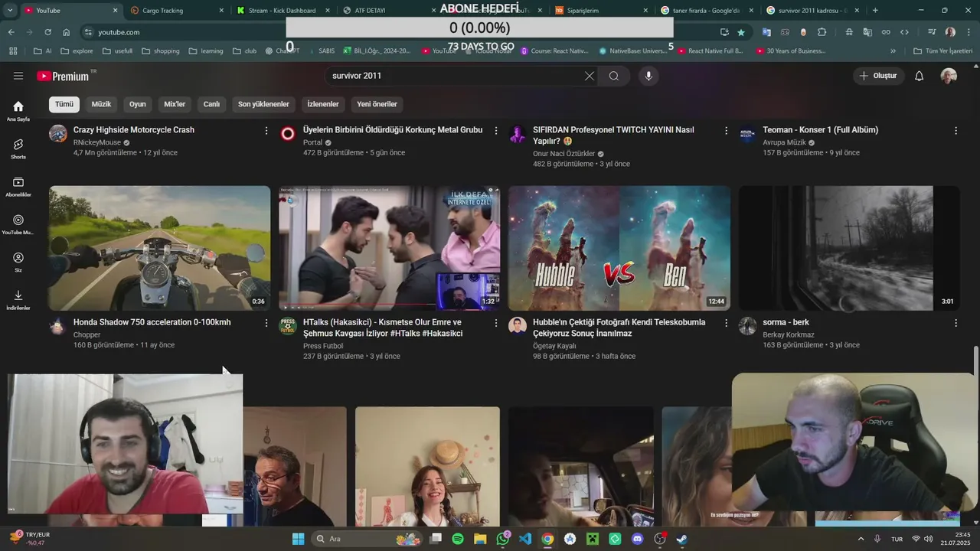The height and width of the screenshot is (551, 980).
Task: Open the browser home page button
Action: point(66,32)
